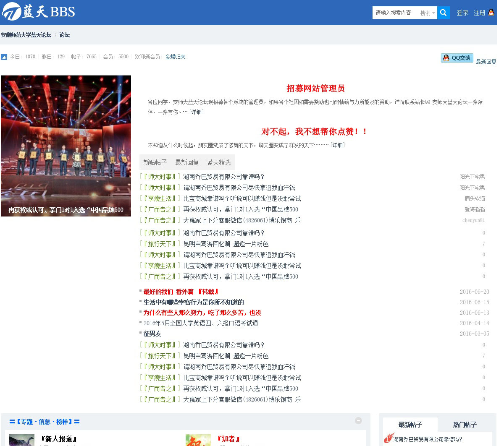Image resolution: width=504 pixels, height=446 pixels.
Task: Open the 搜索 type dropdown
Action: click(x=428, y=13)
